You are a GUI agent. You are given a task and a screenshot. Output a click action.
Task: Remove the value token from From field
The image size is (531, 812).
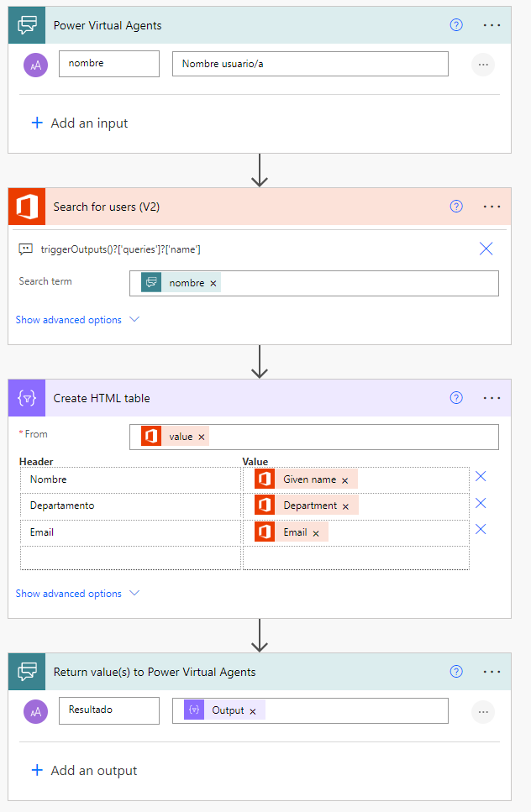[202, 437]
